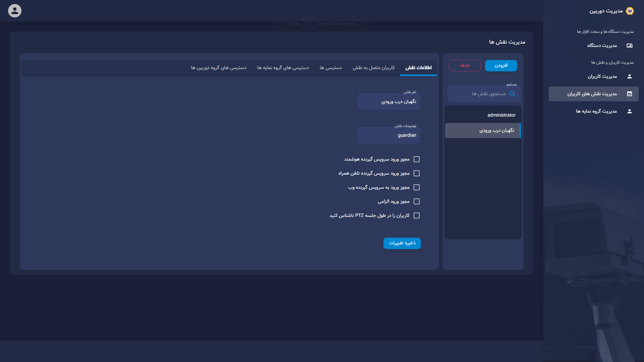Enable smart client login permission checkbox
The width and height of the screenshot is (644, 362).
417,159
